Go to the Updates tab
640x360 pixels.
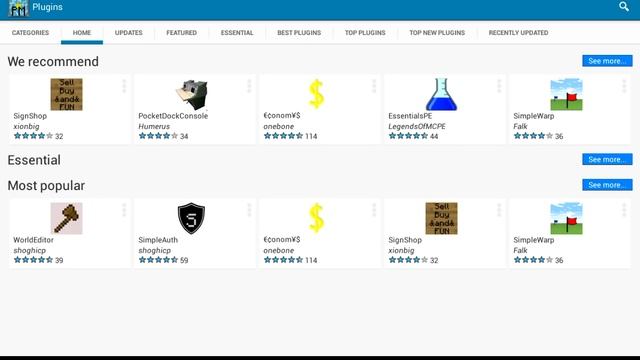(x=129, y=33)
